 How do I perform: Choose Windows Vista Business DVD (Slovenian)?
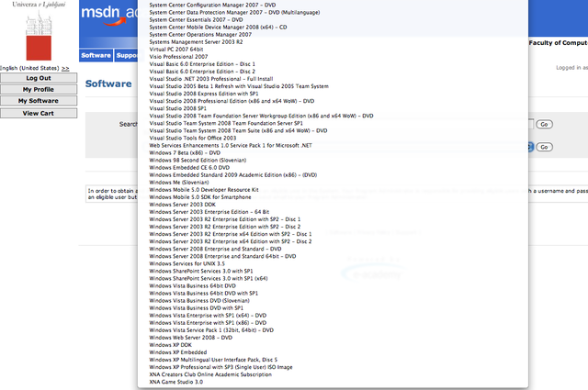click(199, 301)
